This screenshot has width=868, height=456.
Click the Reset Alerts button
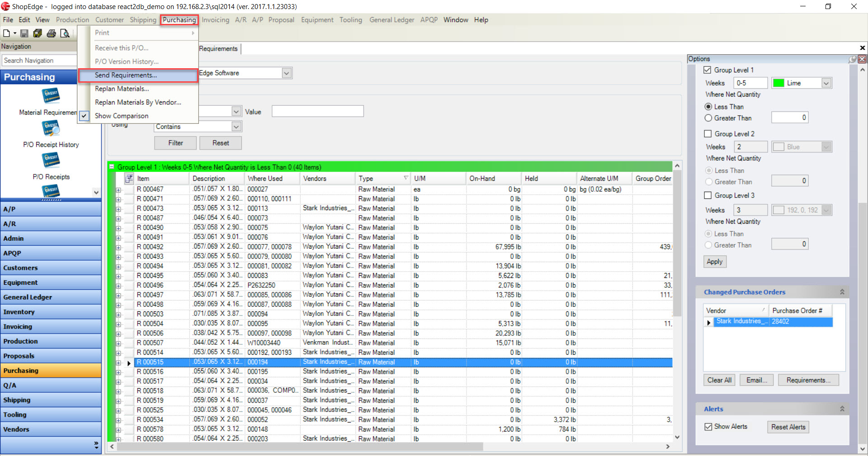[x=788, y=427]
